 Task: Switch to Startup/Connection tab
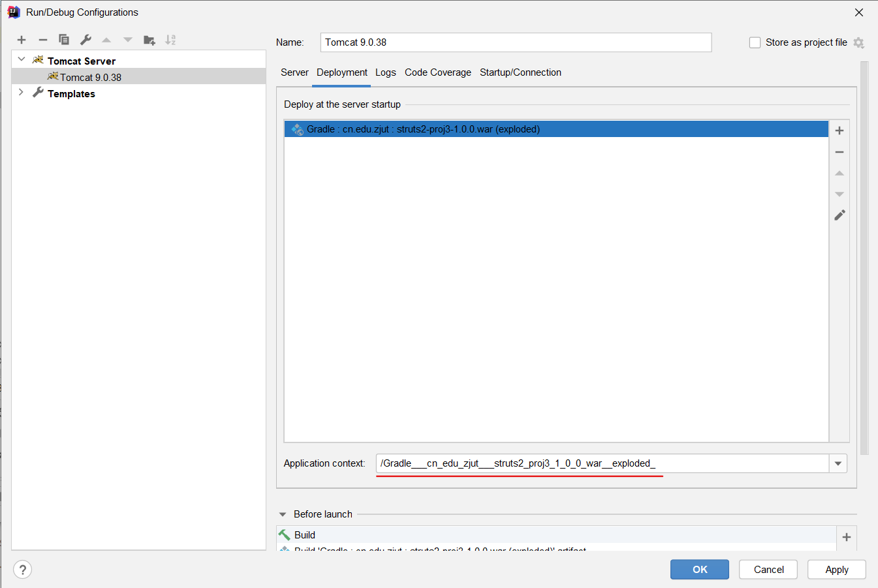[520, 72]
